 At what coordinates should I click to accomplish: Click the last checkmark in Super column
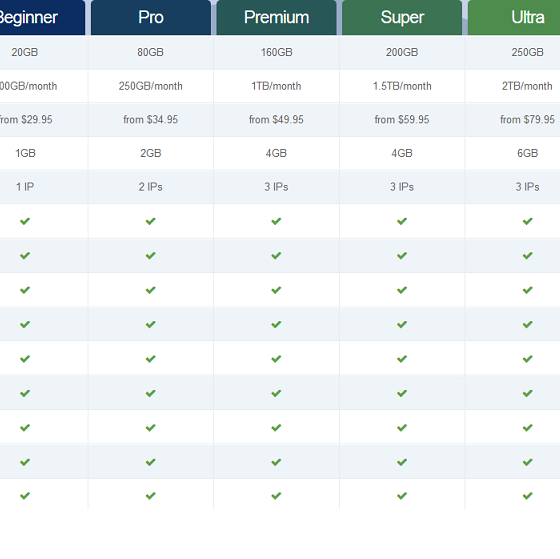(x=402, y=495)
